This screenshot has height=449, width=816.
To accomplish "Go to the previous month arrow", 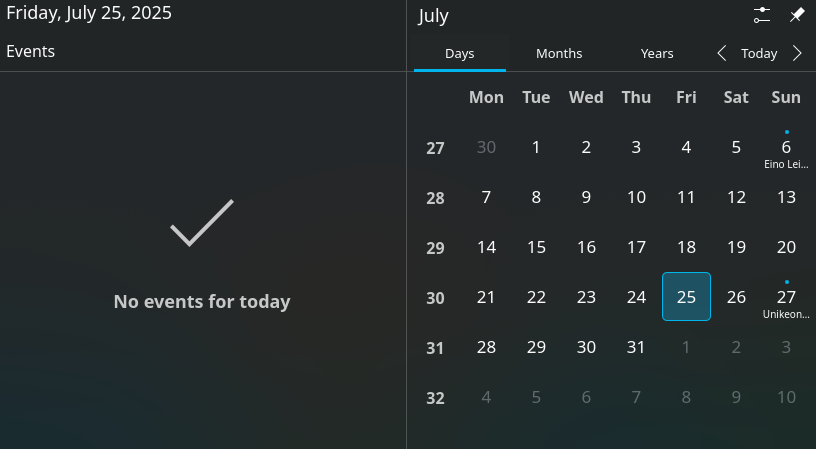I will pyautogui.click(x=722, y=54).
